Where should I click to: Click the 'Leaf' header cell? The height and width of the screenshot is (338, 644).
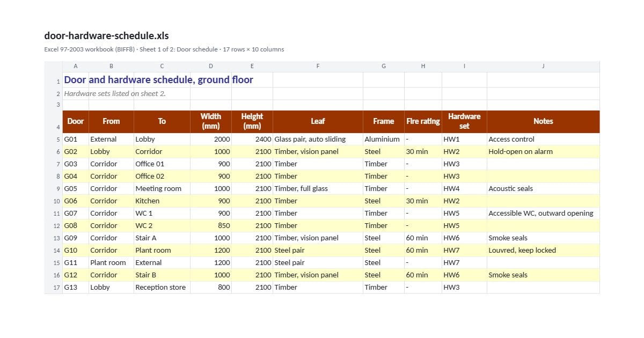pyautogui.click(x=318, y=122)
